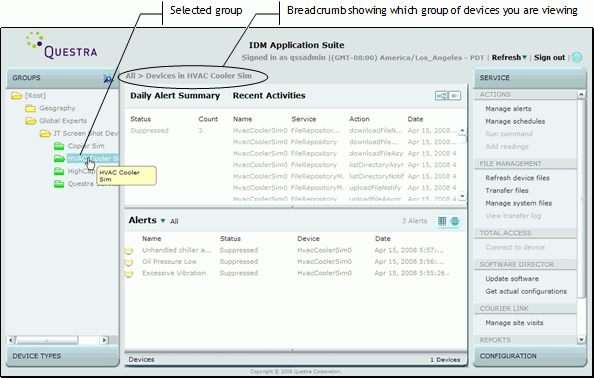Viewport: 594px width, 378px height.
Task: Click Recent Activities scroll up arrow
Action: point(462,131)
